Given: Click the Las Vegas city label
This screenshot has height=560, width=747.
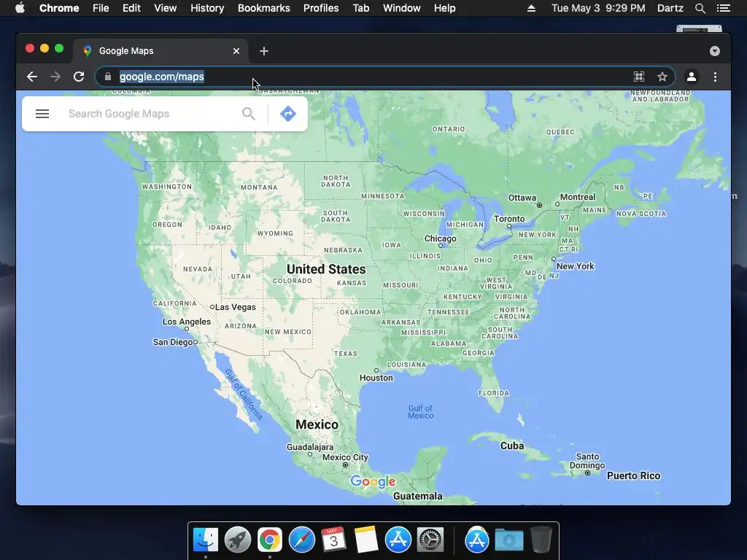Looking at the screenshot, I should pos(236,307).
